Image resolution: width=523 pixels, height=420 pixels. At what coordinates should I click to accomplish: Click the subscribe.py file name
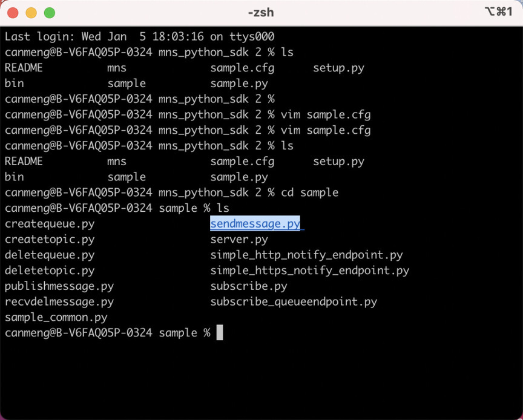point(249,286)
